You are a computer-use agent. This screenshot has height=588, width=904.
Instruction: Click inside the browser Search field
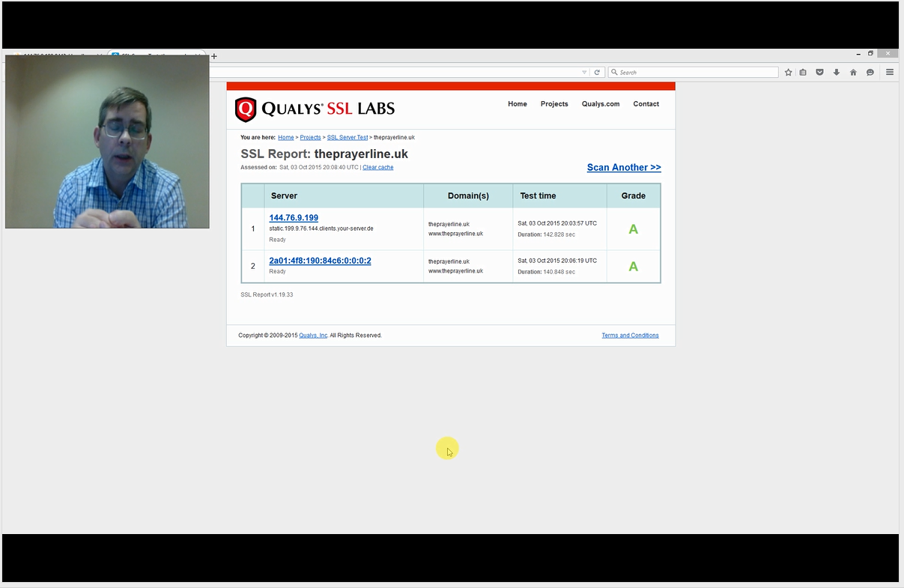click(694, 73)
